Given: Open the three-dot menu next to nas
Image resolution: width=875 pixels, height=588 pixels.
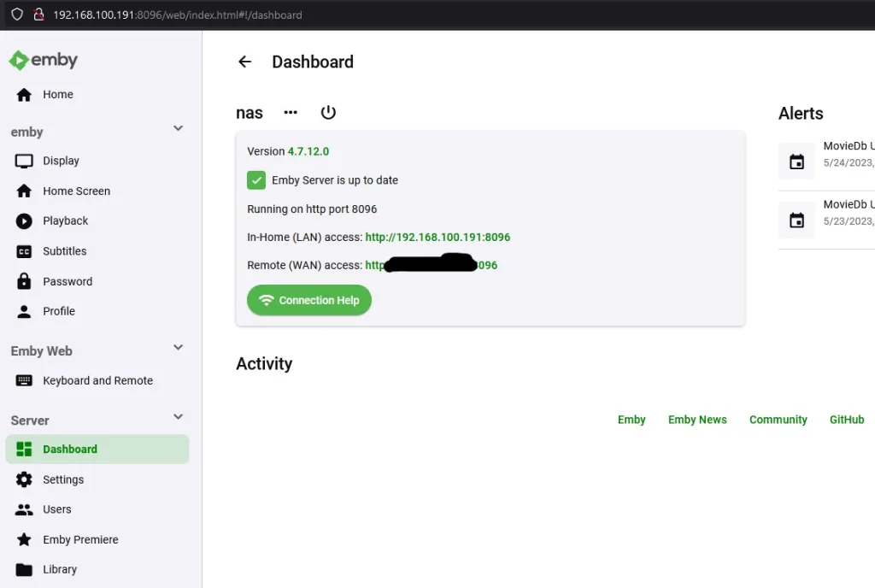Looking at the screenshot, I should pos(291,112).
